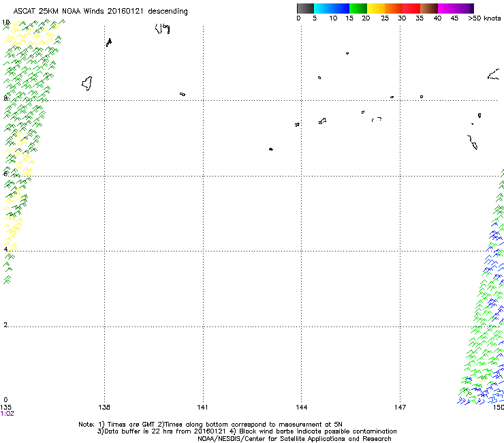Viewport: 504px width, 443px height.
Task: Click the island outline near top between 138 and 141
Action: point(162,29)
